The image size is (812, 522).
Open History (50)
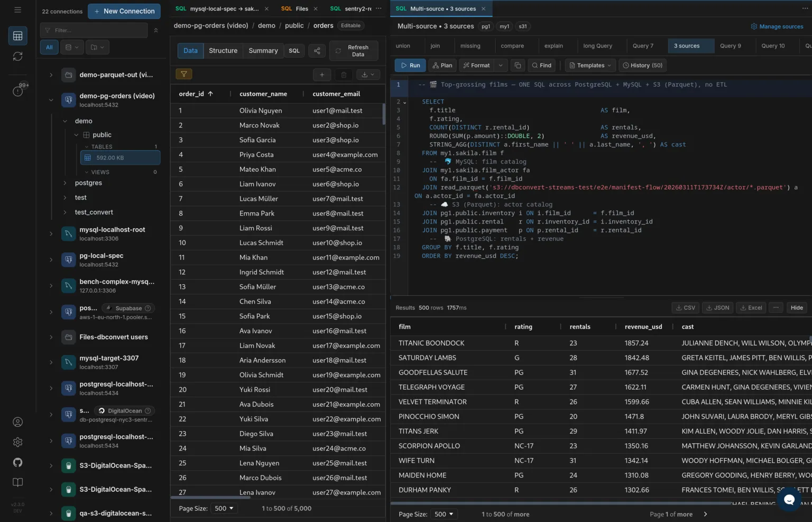[x=642, y=66]
